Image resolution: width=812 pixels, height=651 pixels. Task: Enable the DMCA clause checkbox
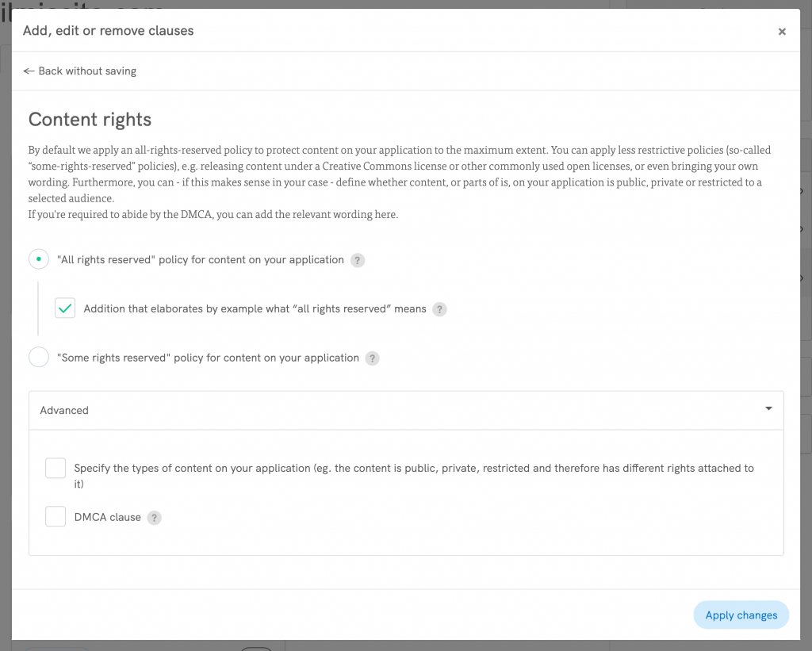coord(55,517)
